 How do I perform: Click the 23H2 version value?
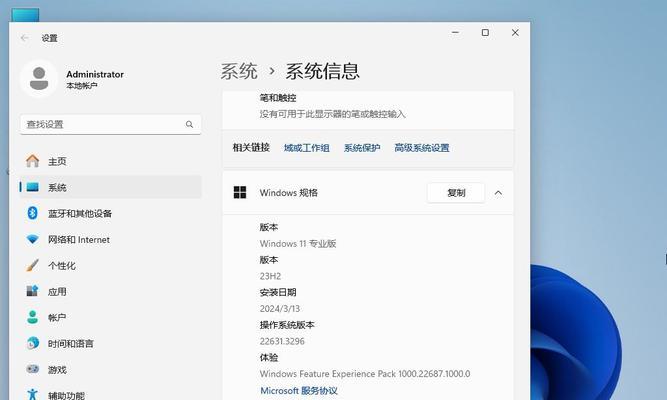(270, 276)
